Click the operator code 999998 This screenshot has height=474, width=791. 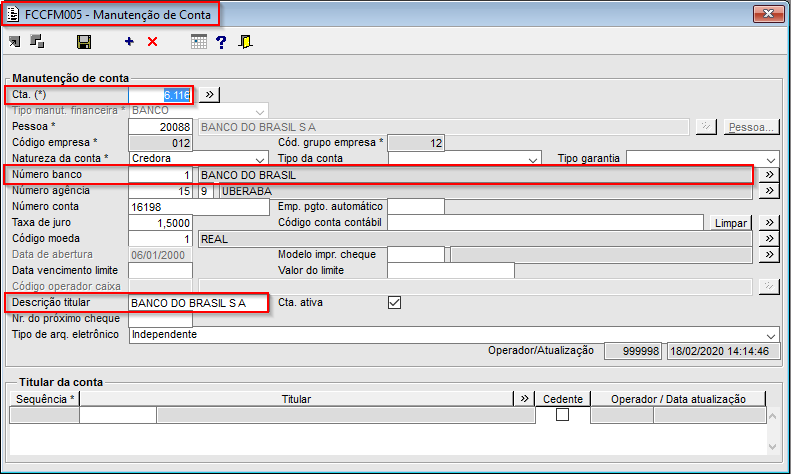click(633, 351)
